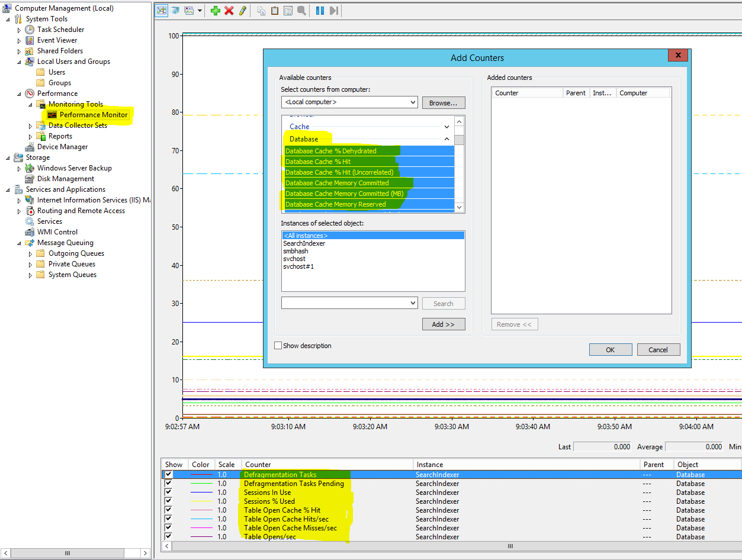Image resolution: width=742 pixels, height=560 pixels.
Task: Pause the display with Freeze Display icon
Action: click(x=320, y=11)
